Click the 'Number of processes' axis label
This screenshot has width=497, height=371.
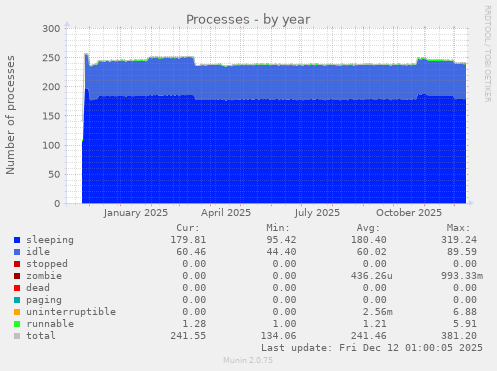(x=10, y=115)
